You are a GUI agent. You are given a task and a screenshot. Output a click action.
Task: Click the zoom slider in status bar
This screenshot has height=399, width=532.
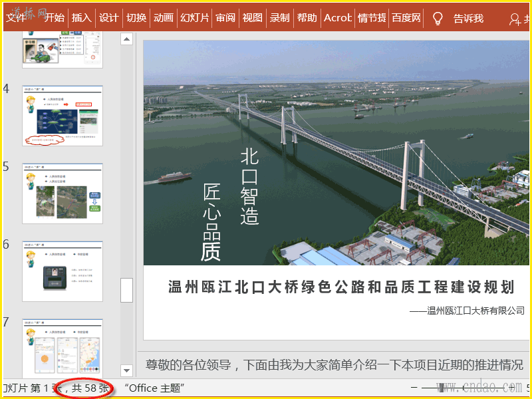tap(463, 387)
